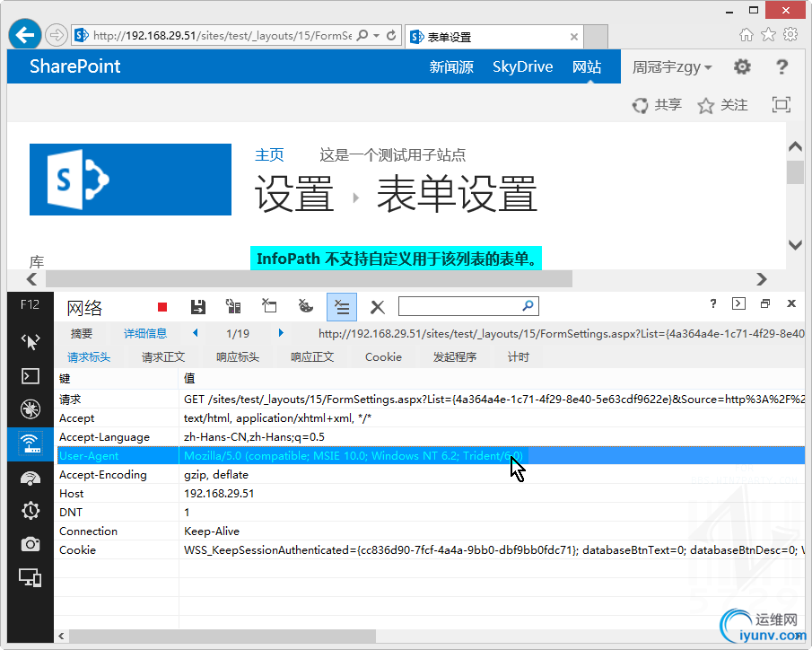Switch to 详细信息 details view
812x650 pixels.
pyautogui.click(x=145, y=333)
